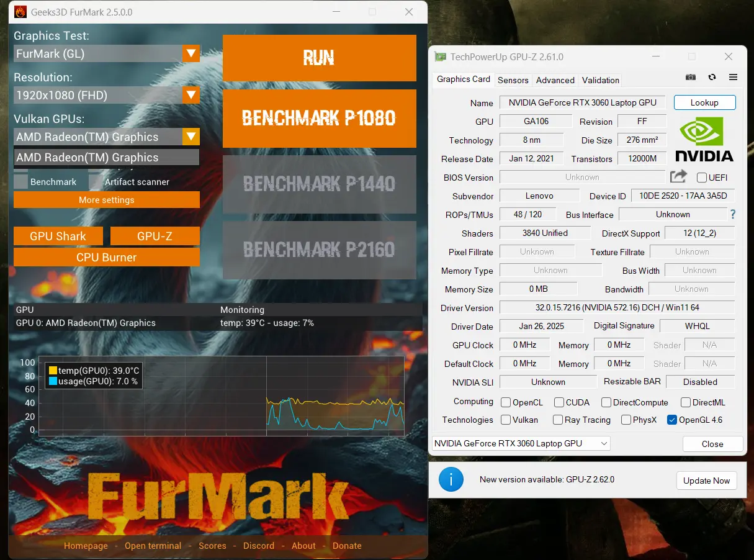Click the Bus Interface question mark icon
This screenshot has height=560, width=754.
[733, 214]
